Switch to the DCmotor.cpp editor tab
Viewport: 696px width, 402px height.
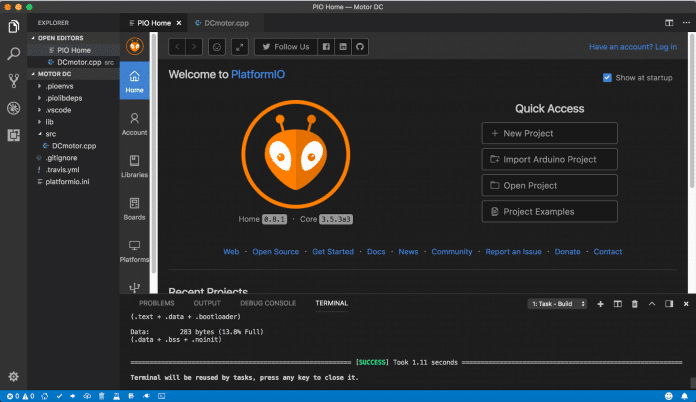[x=225, y=21]
